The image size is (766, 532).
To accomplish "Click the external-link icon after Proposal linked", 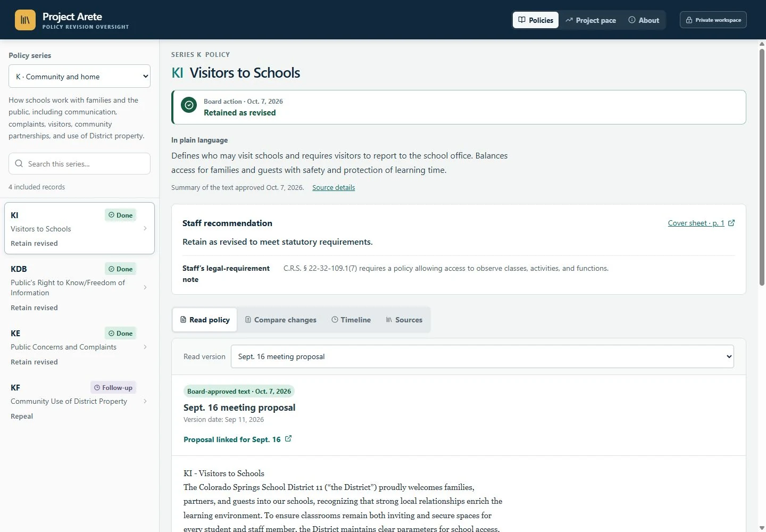I will [x=288, y=439].
